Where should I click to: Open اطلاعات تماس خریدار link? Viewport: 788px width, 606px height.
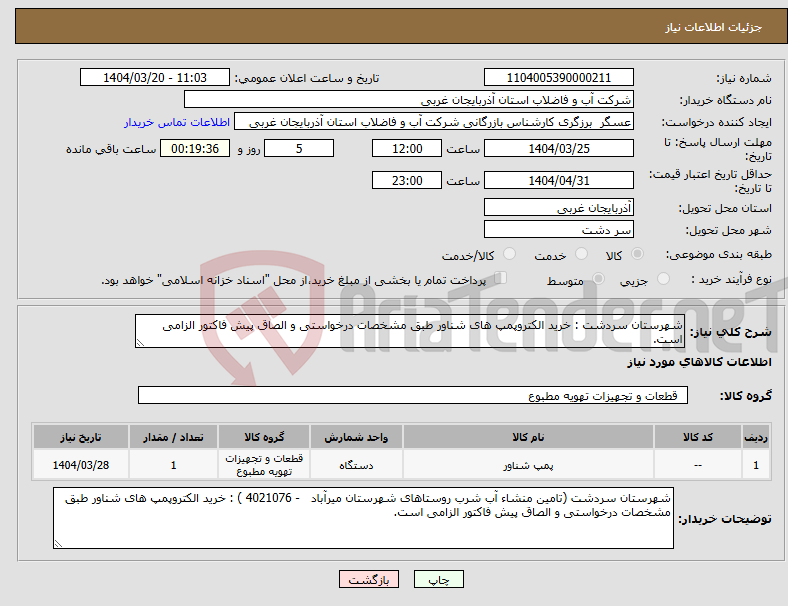(177, 122)
